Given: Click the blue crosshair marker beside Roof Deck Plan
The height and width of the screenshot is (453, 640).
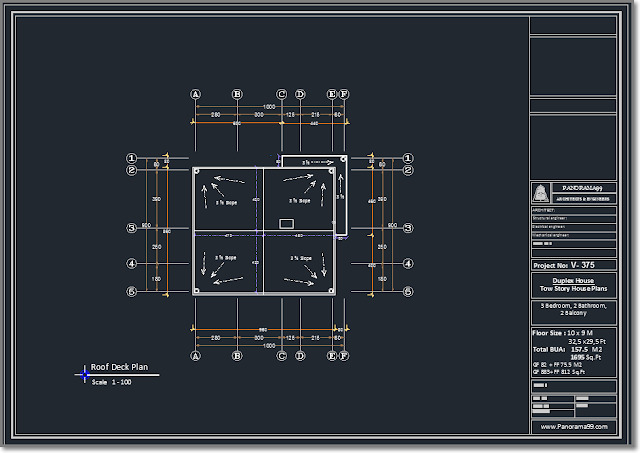Looking at the screenshot, I should (x=84, y=374).
